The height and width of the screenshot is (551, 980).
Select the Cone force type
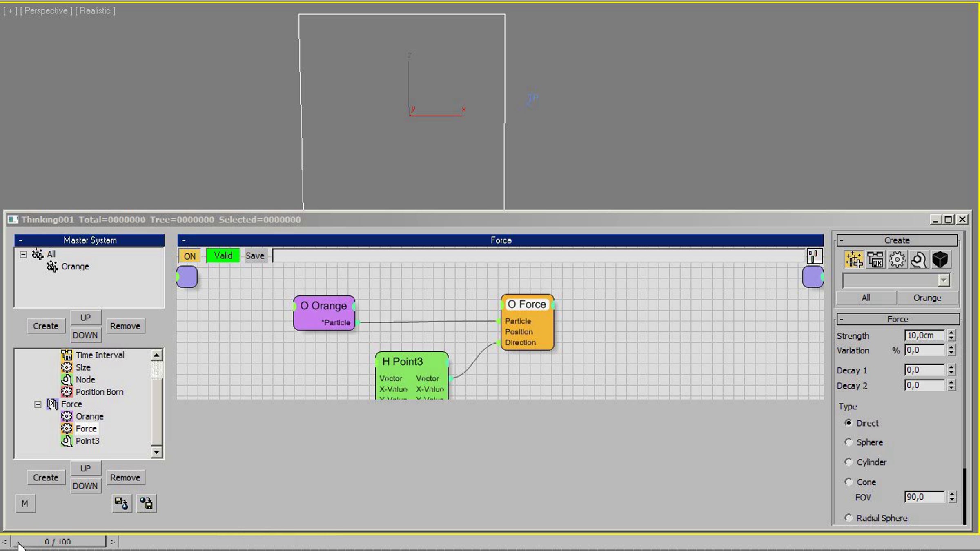(x=849, y=482)
